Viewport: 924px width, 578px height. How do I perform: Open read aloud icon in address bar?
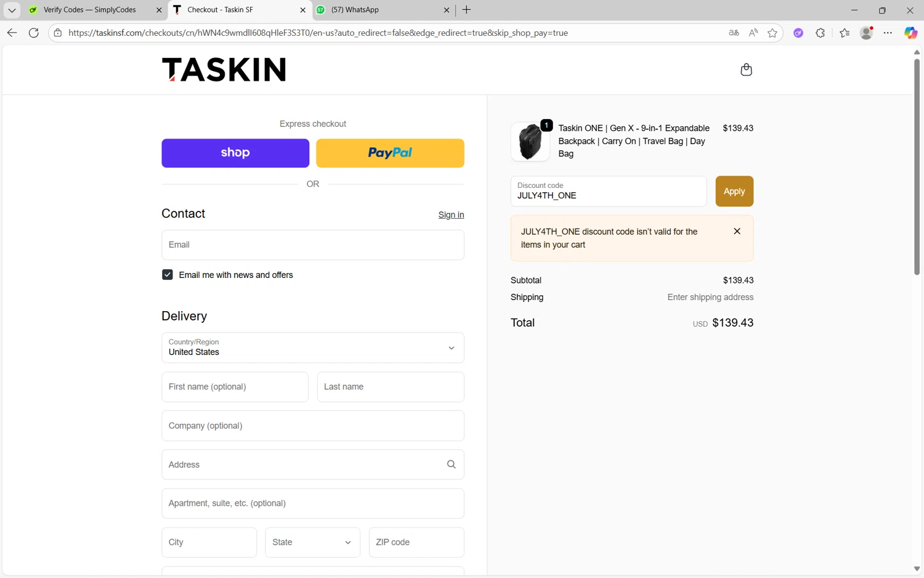[753, 33]
